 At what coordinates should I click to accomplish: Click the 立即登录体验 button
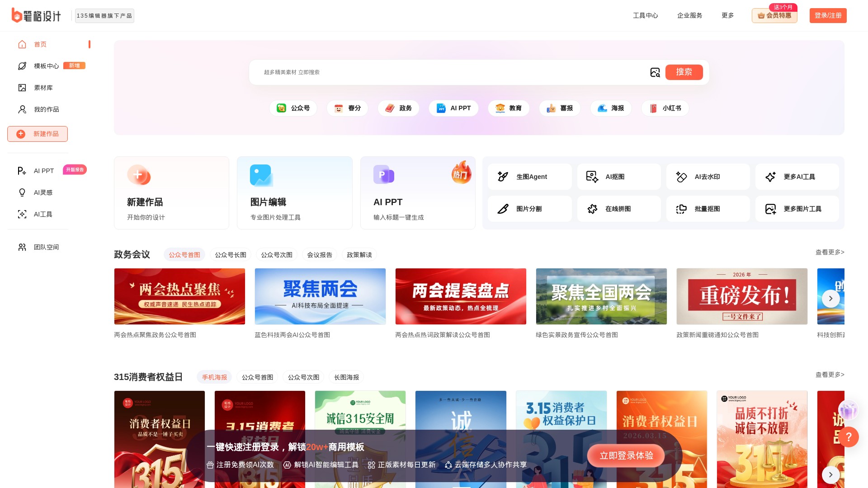(x=626, y=455)
